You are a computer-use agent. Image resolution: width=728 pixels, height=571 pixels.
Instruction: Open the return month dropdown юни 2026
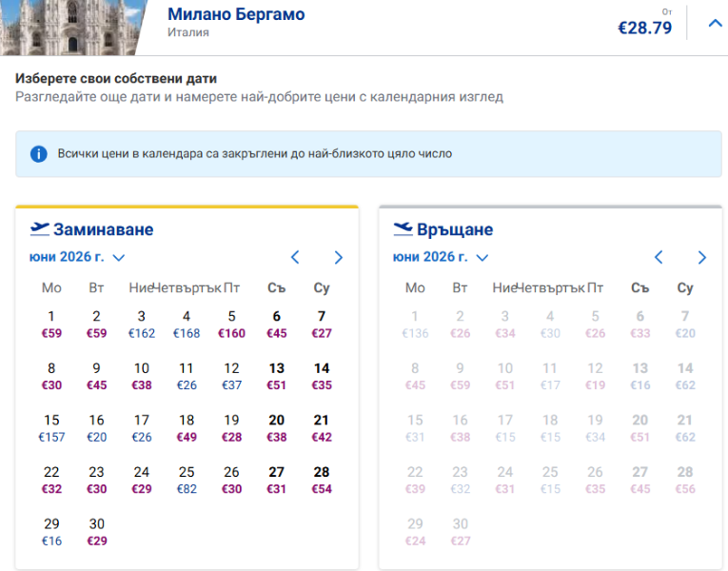[441, 257]
